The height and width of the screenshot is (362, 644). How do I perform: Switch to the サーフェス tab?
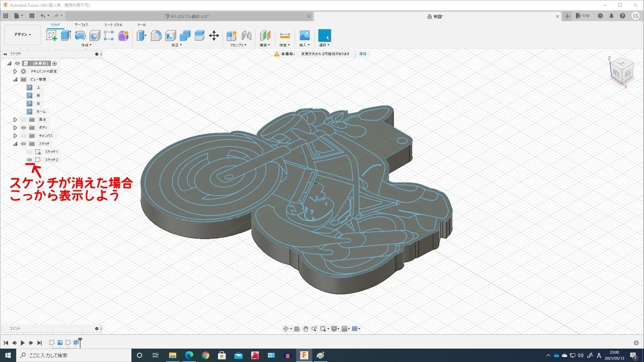82,25
